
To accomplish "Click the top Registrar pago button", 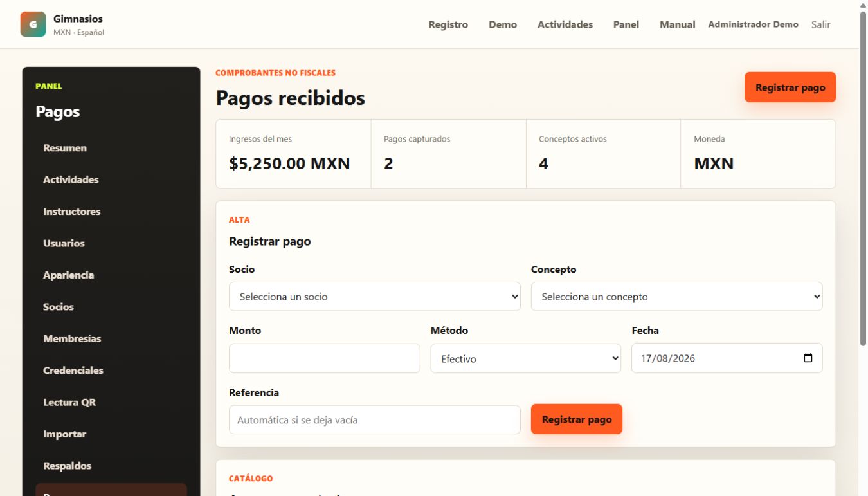I will pos(790,87).
